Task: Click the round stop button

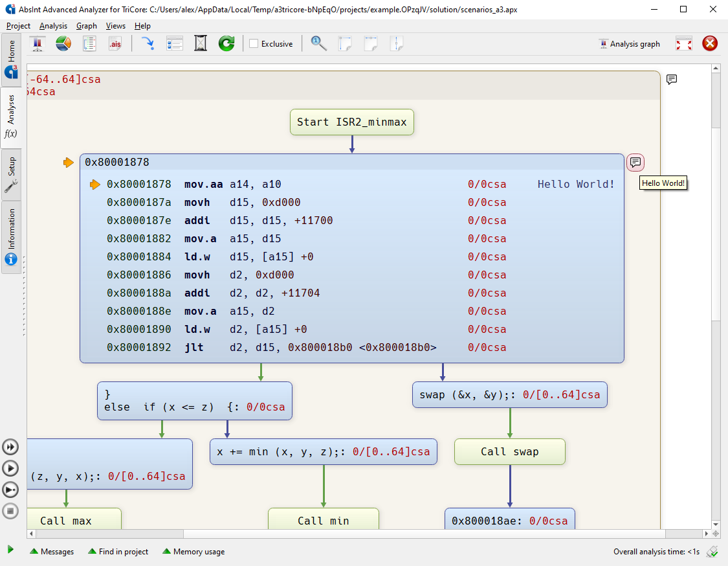Action: (x=10, y=511)
